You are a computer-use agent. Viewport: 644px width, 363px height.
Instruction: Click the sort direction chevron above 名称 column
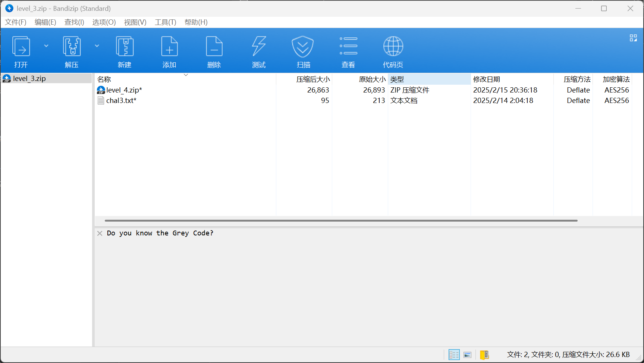tap(186, 75)
